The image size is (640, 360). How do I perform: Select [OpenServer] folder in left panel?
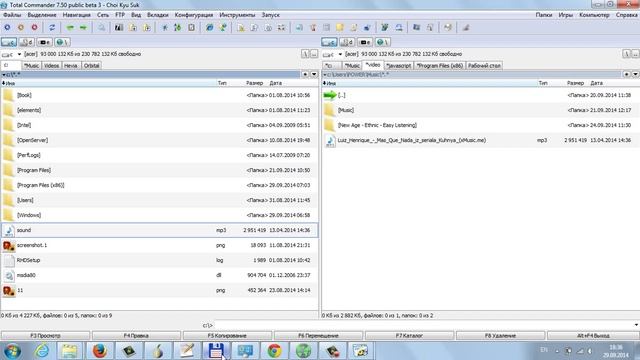(x=159, y=140)
